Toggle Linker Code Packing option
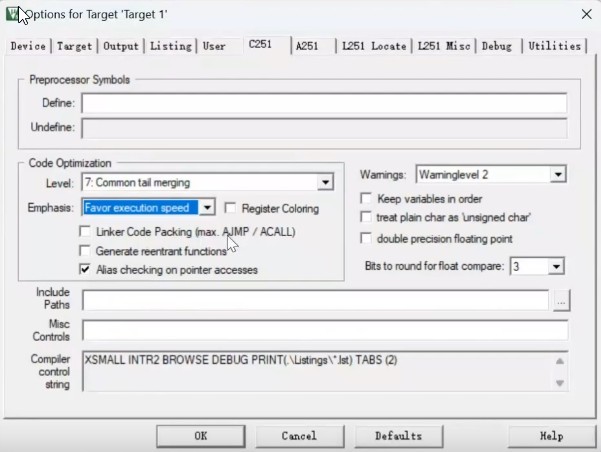Image resolution: width=601 pixels, height=452 pixels. coord(86,231)
